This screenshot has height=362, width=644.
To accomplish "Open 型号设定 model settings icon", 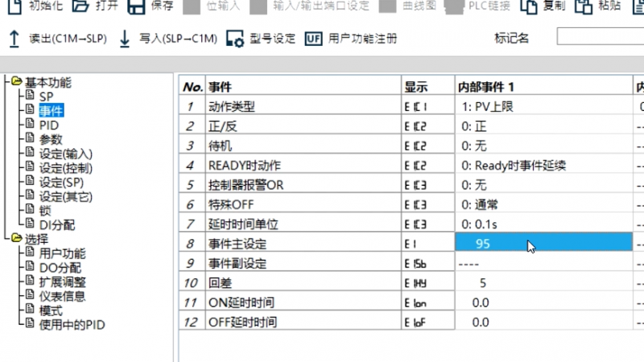I will (235, 39).
